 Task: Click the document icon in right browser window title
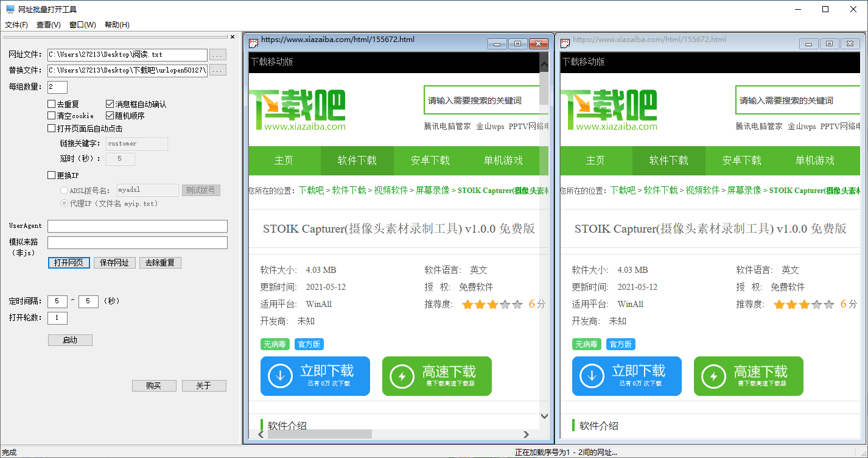click(565, 43)
